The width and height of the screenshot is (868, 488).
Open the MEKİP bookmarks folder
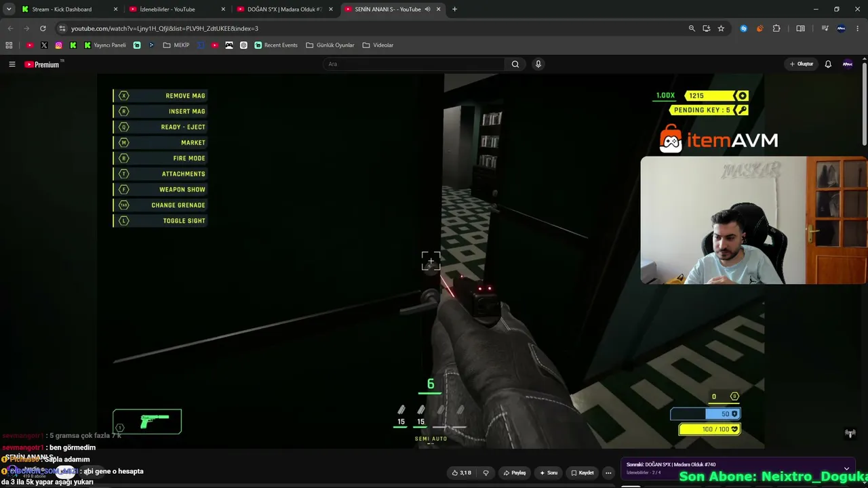(x=176, y=45)
